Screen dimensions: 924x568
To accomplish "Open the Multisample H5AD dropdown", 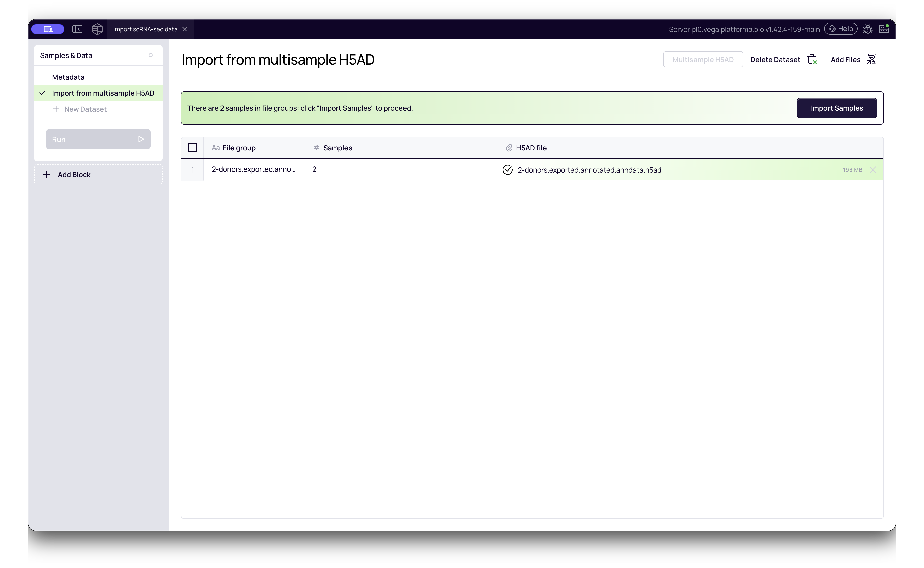I will pyautogui.click(x=703, y=59).
